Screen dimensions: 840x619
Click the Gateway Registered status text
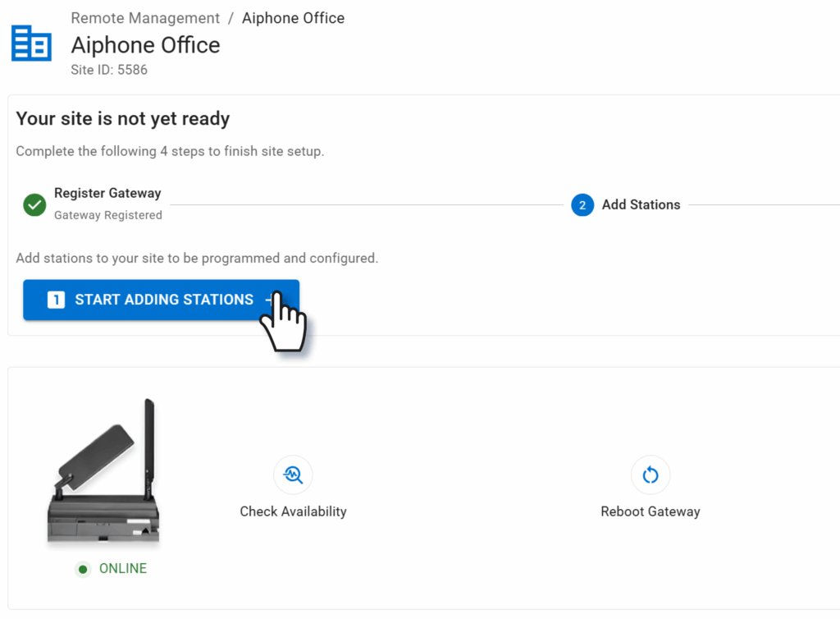click(107, 215)
